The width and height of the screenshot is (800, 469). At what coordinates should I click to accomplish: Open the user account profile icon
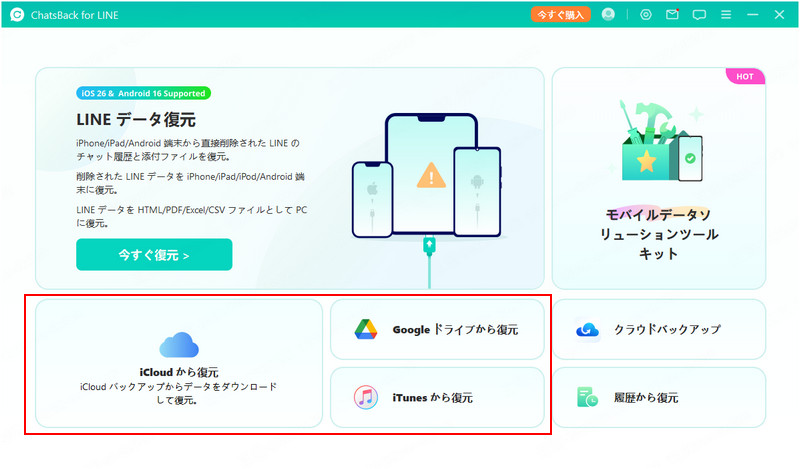608,14
